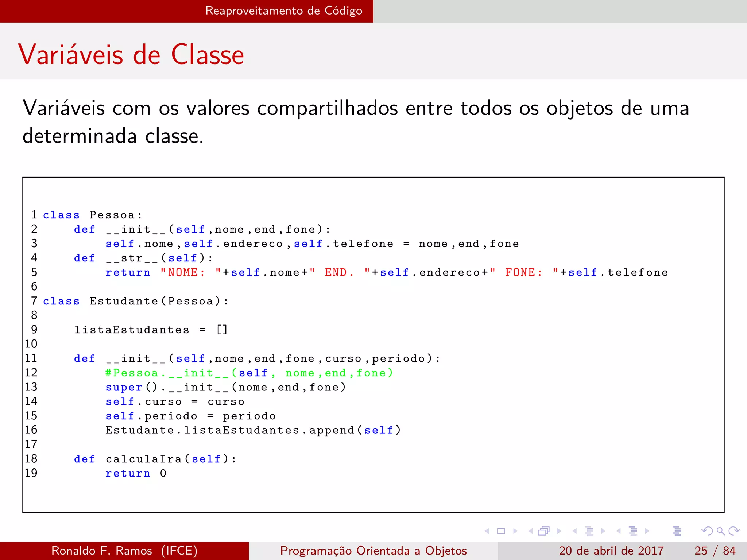The image size is (747, 560).
Task: Click 'def __str__(self):' code line
Action: coord(144,258)
